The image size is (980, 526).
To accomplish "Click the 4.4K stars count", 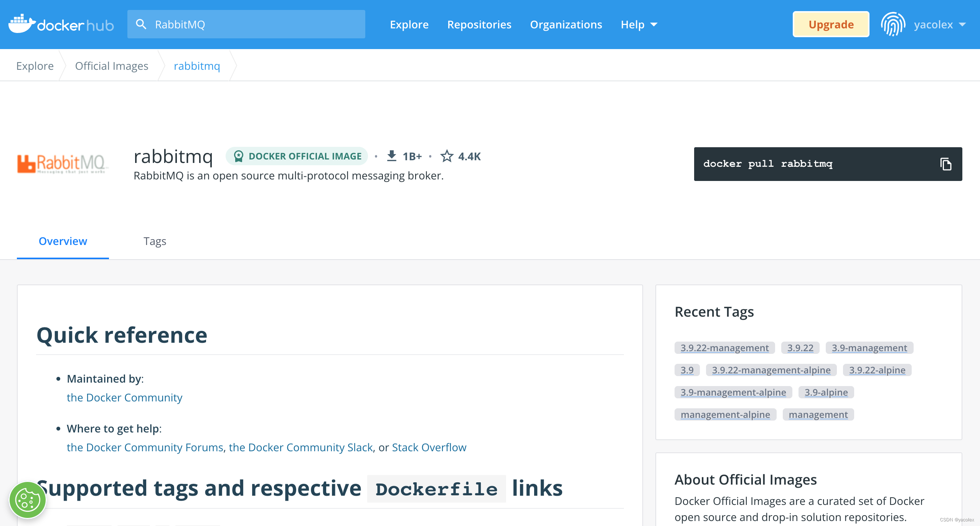I will click(469, 156).
